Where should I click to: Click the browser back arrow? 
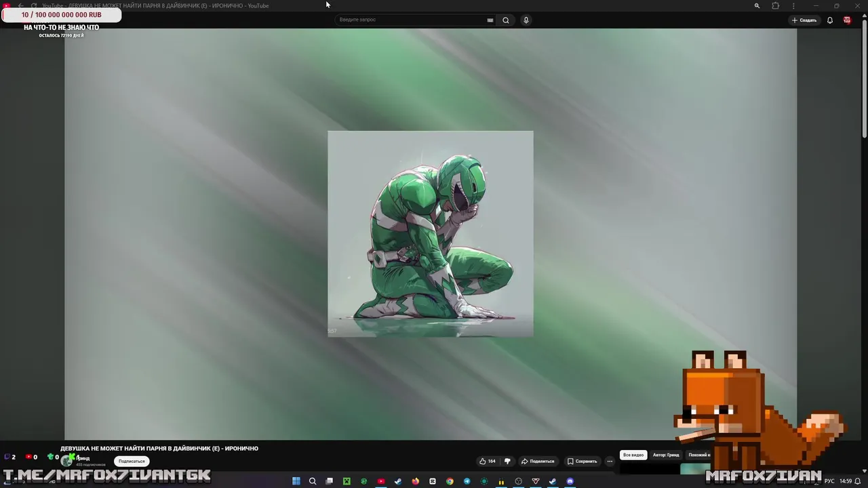coord(20,5)
